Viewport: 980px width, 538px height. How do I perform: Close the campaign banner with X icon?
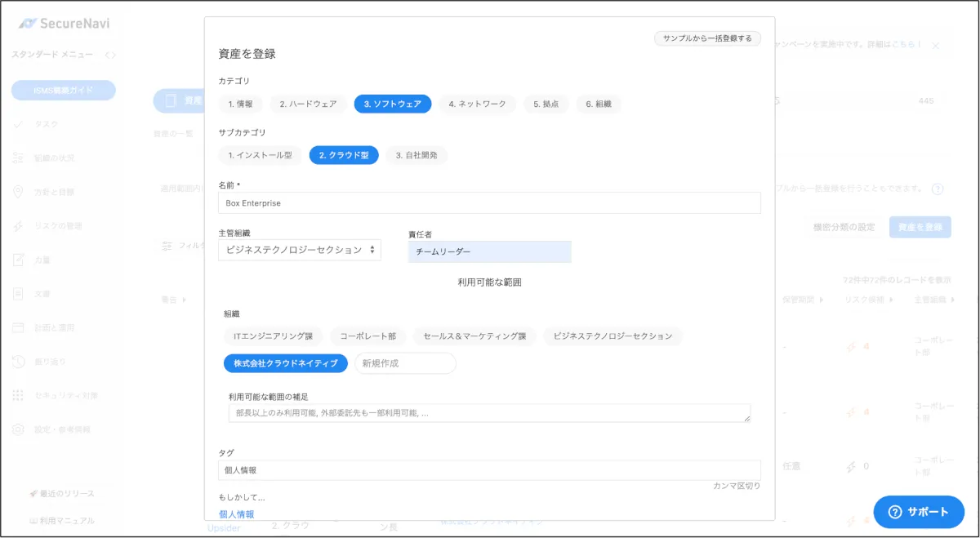[936, 46]
